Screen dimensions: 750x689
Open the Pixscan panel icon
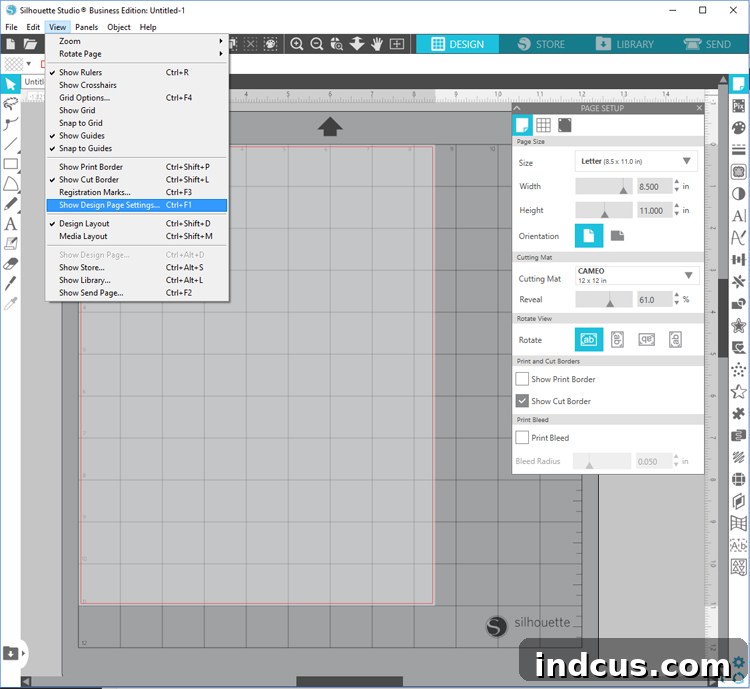coord(739,106)
